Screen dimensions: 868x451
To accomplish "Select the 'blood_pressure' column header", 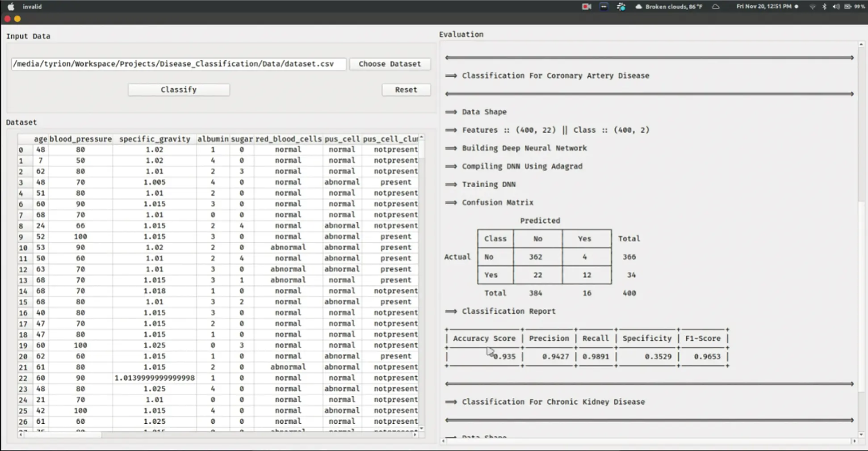I will click(x=80, y=139).
